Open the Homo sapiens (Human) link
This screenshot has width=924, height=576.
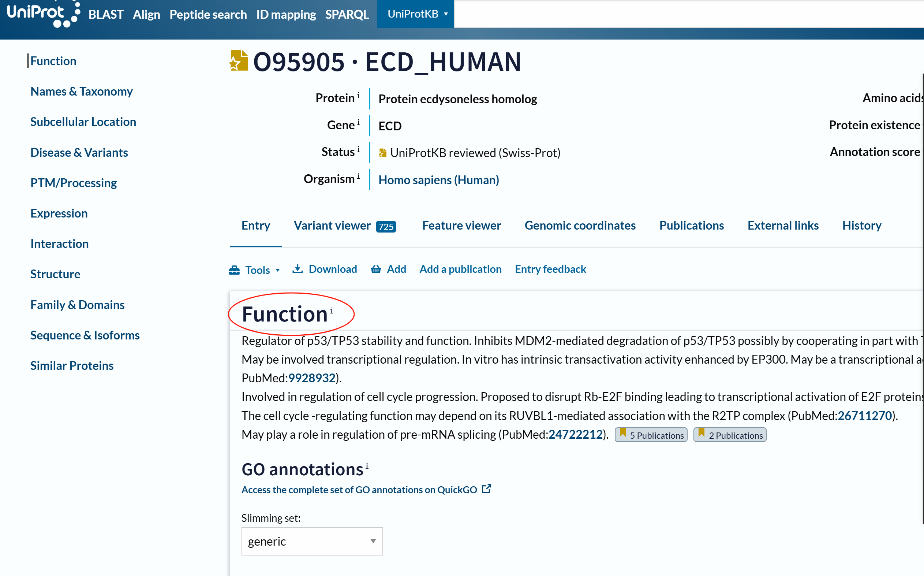click(439, 180)
